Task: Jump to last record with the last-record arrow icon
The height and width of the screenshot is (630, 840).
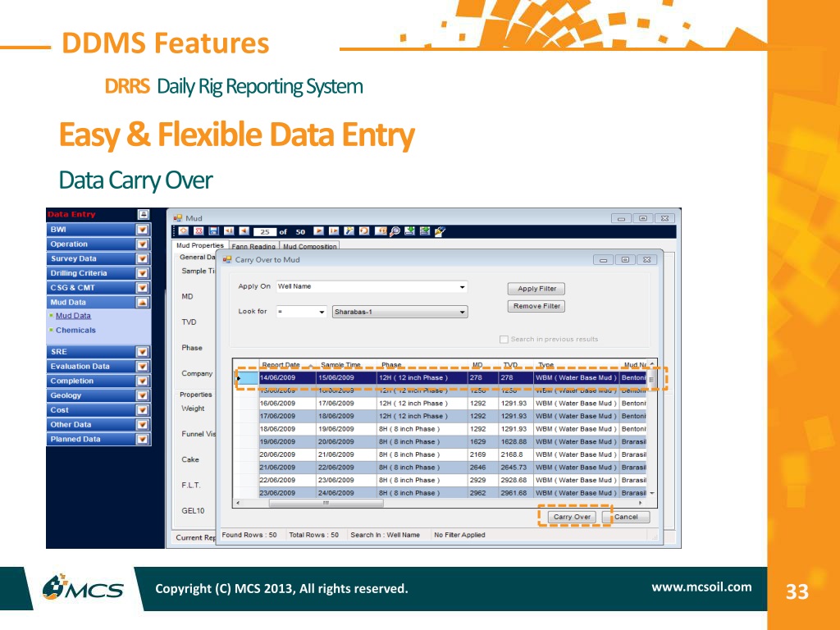Action: [x=334, y=231]
